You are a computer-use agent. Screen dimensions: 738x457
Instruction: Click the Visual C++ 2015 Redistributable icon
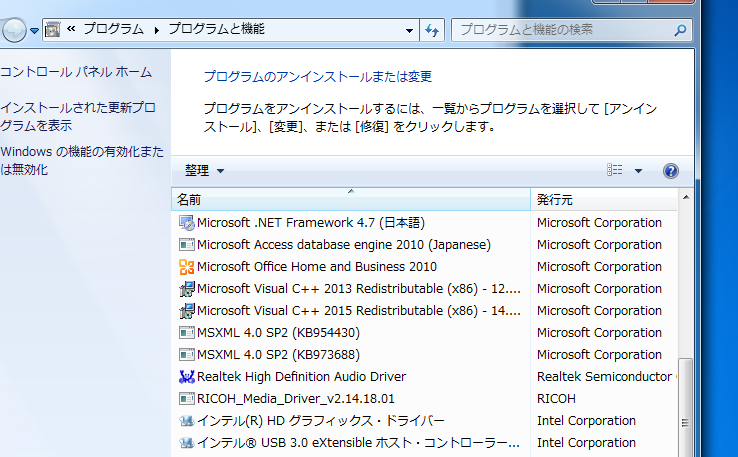pyautogui.click(x=186, y=311)
